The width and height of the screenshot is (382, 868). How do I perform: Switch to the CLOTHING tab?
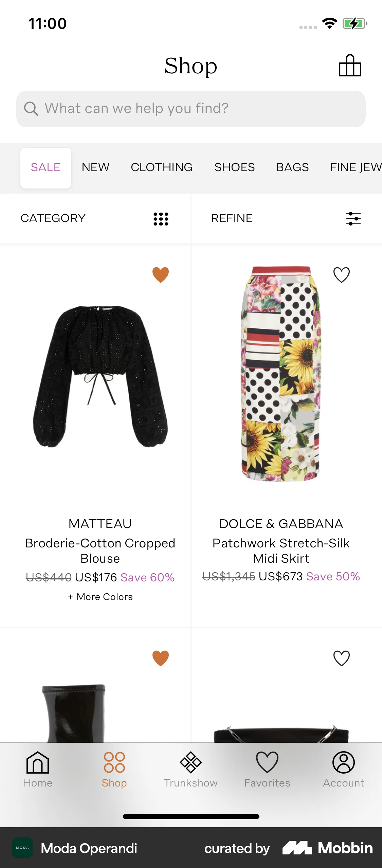click(x=162, y=167)
